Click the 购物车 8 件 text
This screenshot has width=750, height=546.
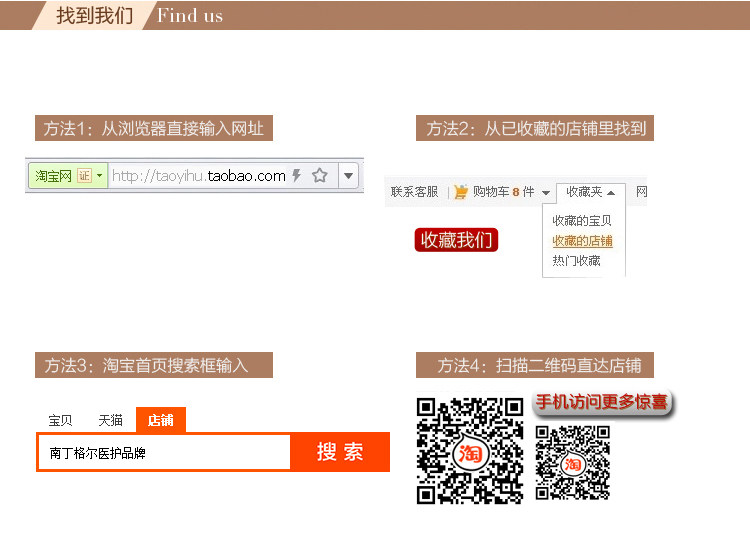[503, 192]
